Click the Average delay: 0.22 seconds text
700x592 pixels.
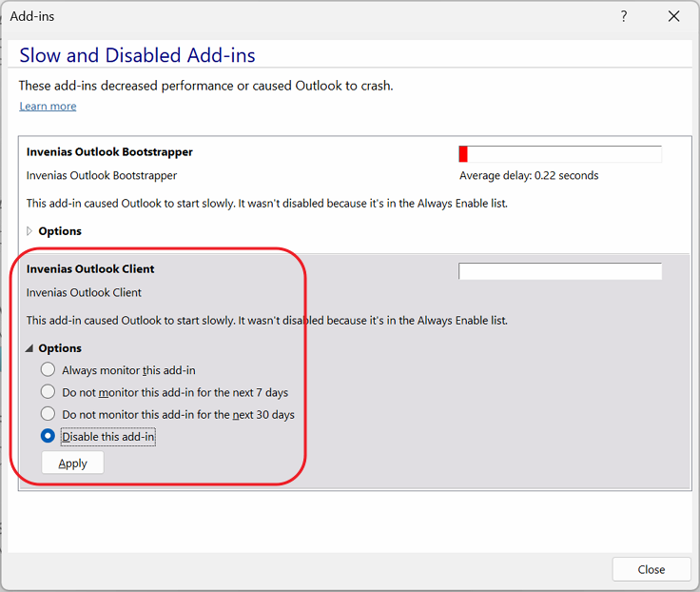529,175
